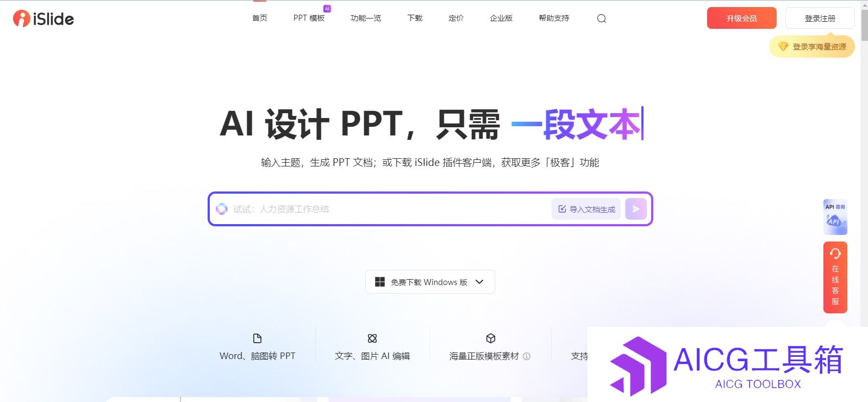Click 免费下载 Windows 版 button
The height and width of the screenshot is (402, 868).
(430, 282)
